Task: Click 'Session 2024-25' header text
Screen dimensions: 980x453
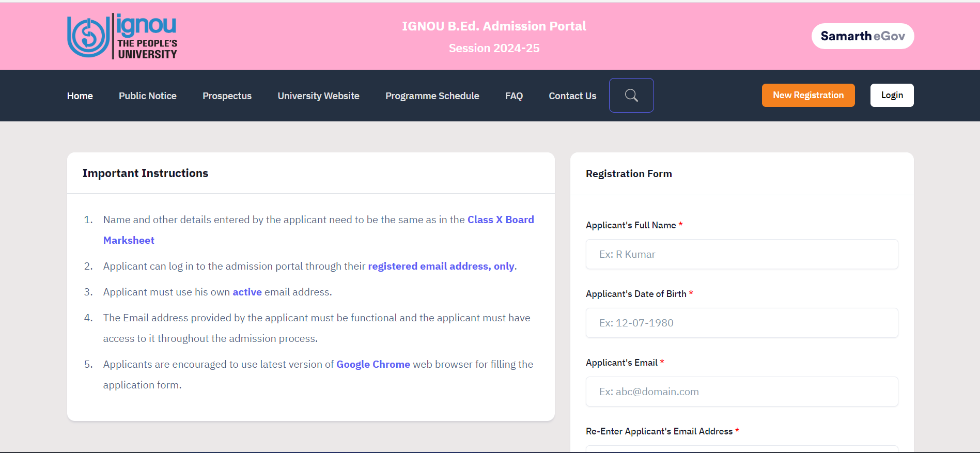Action: 494,48
